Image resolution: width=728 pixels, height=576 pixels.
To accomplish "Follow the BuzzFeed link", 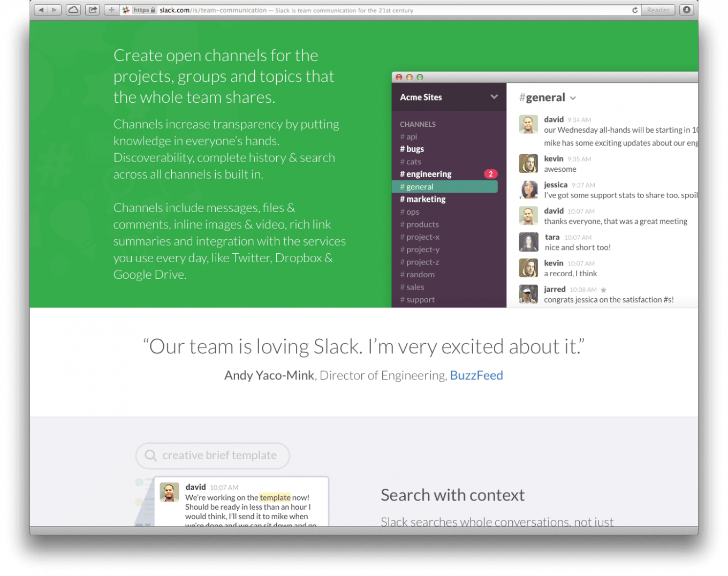I will point(476,375).
